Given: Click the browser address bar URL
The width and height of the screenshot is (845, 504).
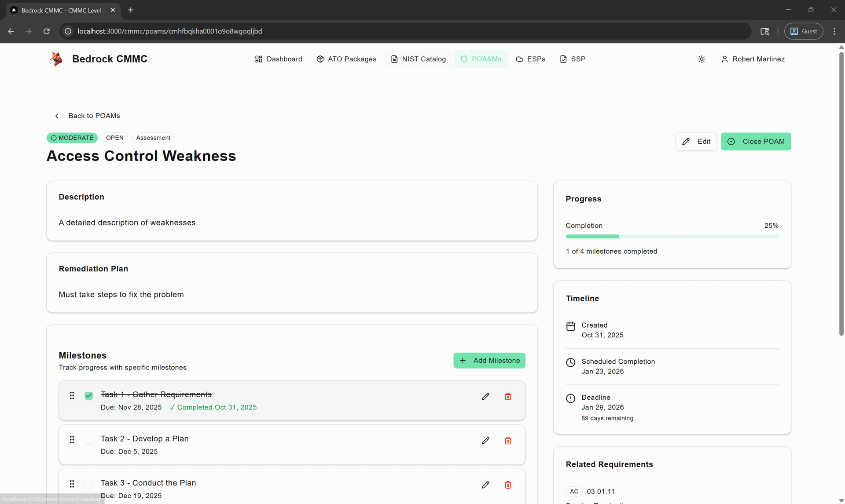Looking at the screenshot, I should tap(169, 31).
